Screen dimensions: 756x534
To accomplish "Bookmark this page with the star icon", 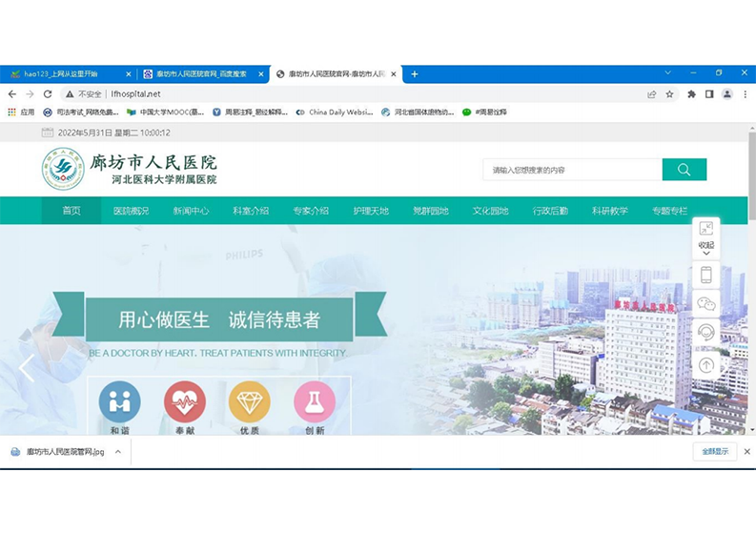I will click(x=669, y=94).
